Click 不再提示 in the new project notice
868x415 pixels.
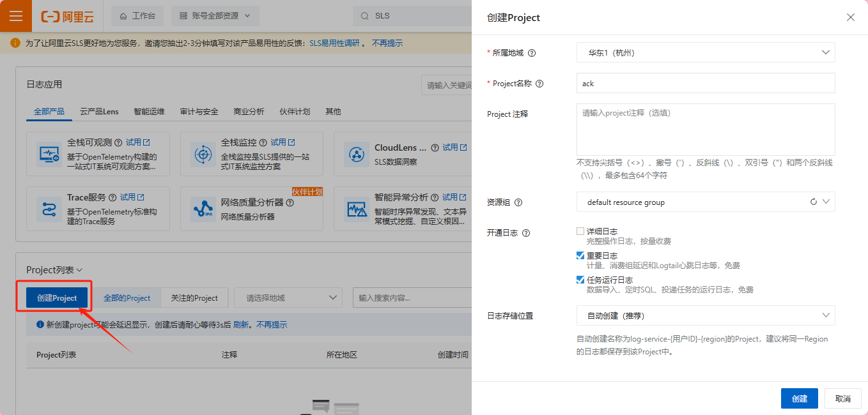pos(272,325)
